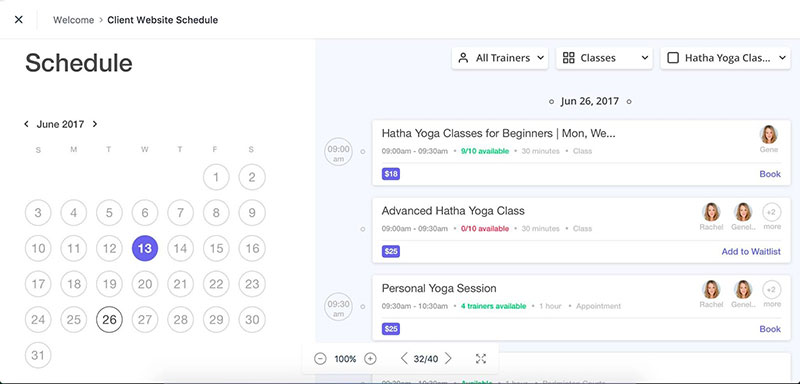
Task: Open the All Trainers dropdown
Action: [500, 58]
